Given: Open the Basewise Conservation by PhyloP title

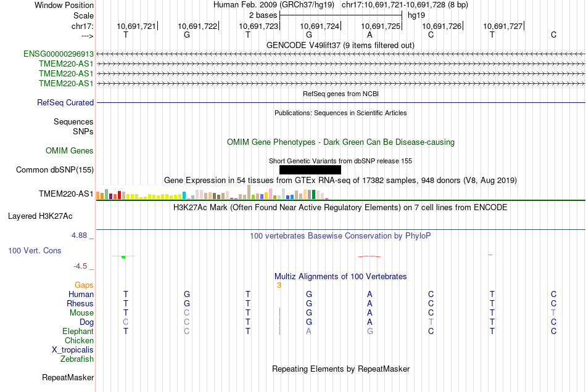Looking at the screenshot, I should (x=340, y=235).
